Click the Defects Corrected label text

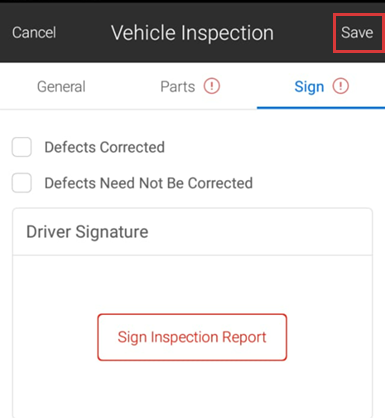(x=105, y=147)
